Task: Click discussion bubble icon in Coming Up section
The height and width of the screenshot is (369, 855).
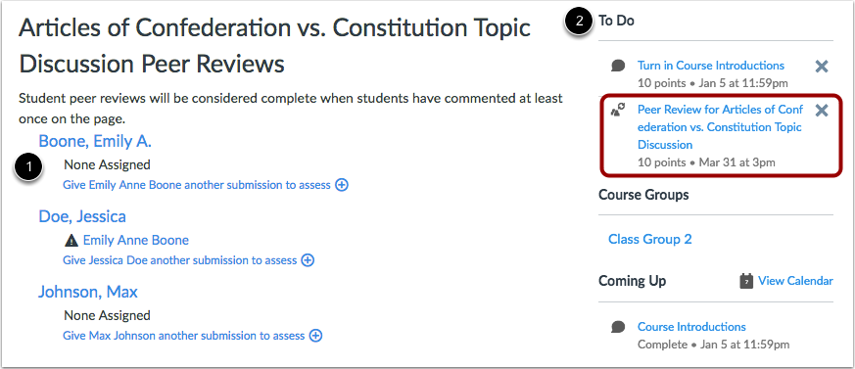Action: tap(618, 328)
